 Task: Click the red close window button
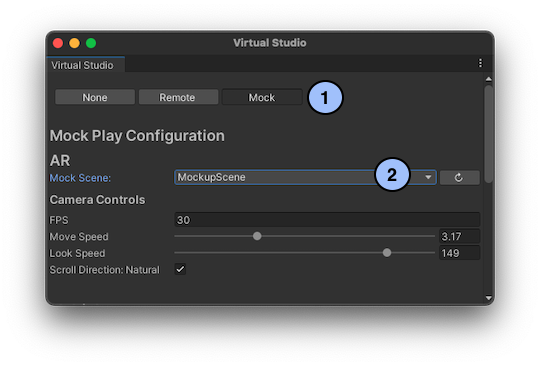tap(58, 43)
